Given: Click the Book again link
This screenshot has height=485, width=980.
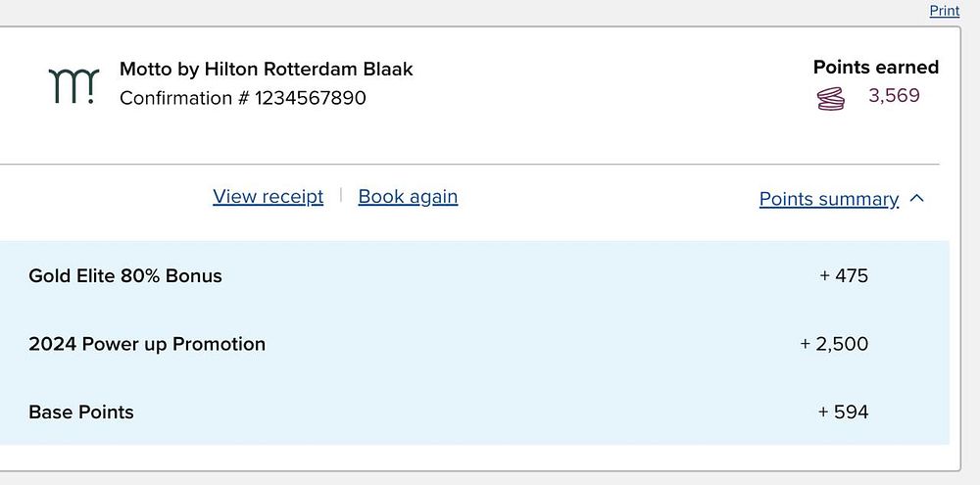Looking at the screenshot, I should pos(408,196).
